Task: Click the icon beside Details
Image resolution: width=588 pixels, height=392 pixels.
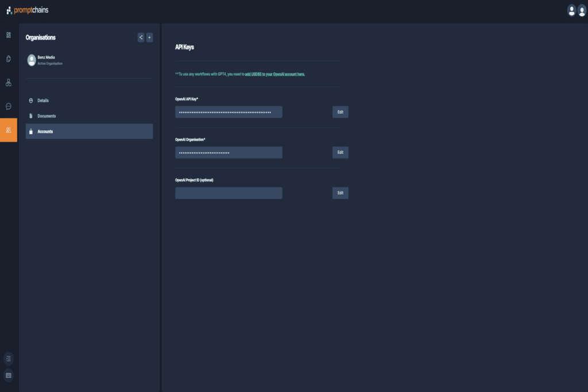Action: tap(31, 100)
